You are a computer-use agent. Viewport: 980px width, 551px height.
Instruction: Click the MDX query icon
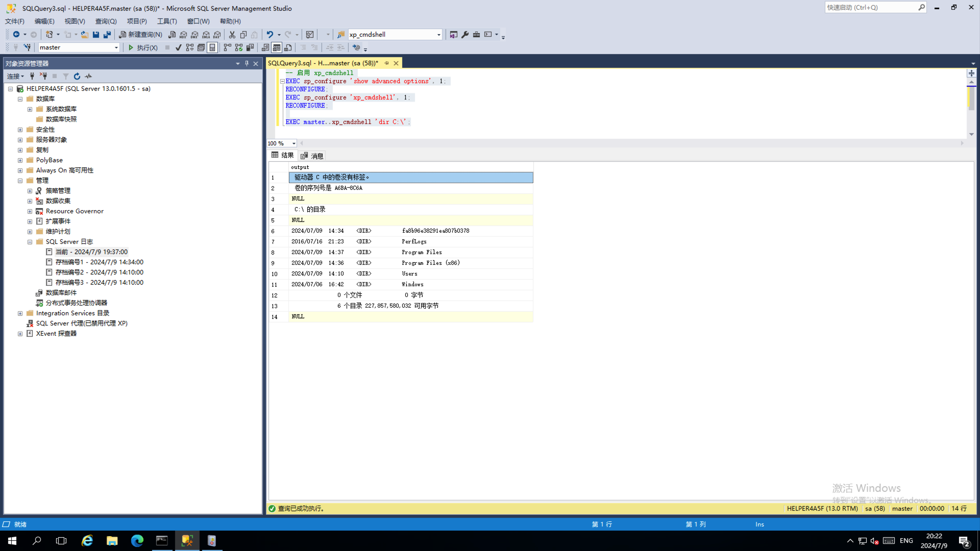point(183,35)
